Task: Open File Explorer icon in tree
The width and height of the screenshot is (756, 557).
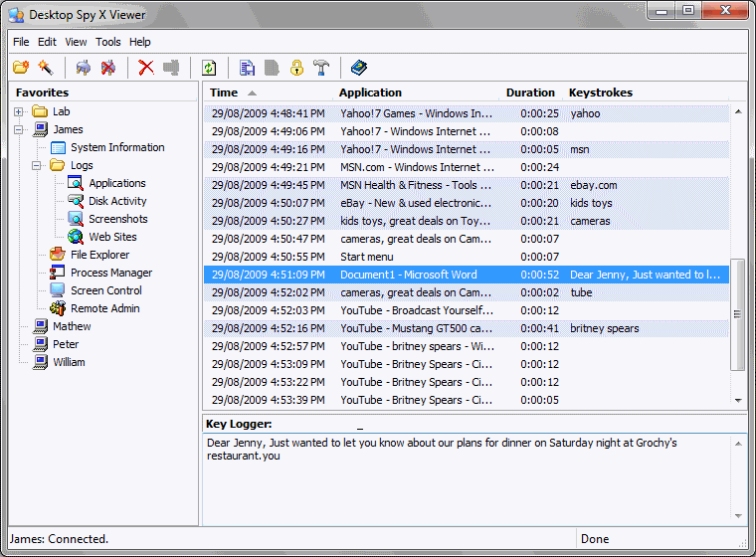Action: (x=58, y=255)
